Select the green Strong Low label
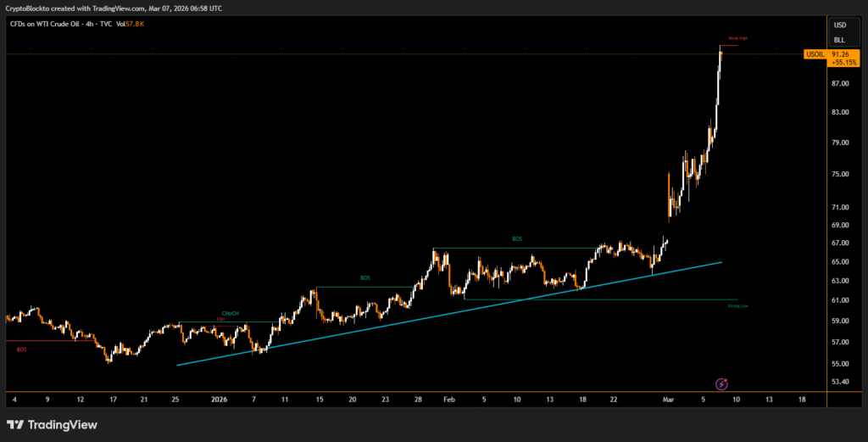 click(737, 305)
